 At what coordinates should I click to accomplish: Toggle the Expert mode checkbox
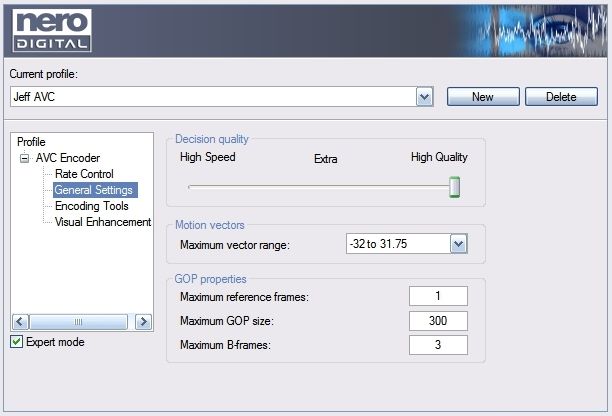point(16,342)
